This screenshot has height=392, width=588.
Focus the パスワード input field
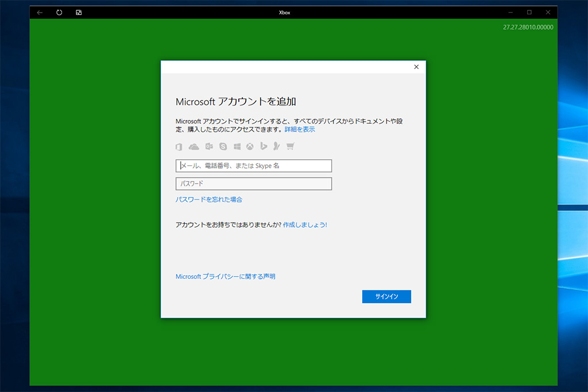pyautogui.click(x=253, y=184)
